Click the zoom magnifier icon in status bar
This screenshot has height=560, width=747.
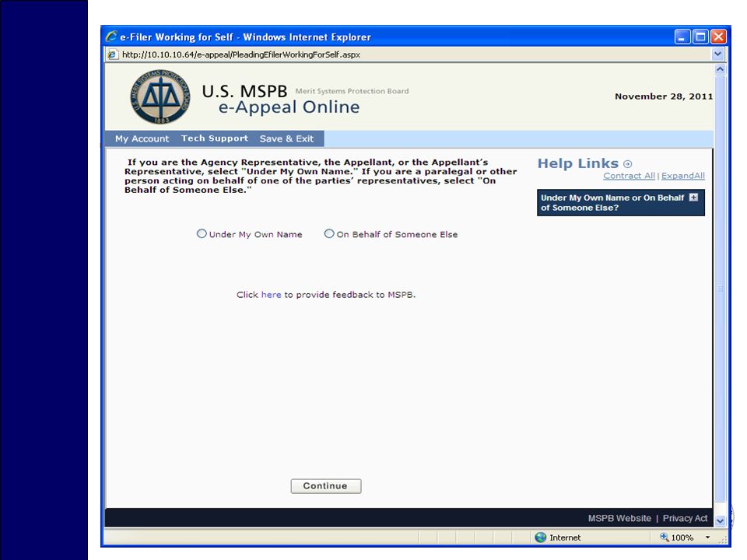pos(664,537)
